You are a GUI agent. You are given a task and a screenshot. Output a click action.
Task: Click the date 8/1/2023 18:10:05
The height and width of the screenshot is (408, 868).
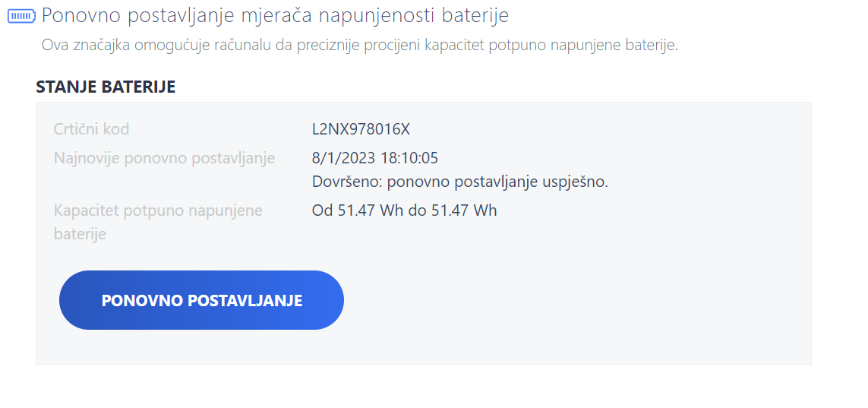pos(375,158)
